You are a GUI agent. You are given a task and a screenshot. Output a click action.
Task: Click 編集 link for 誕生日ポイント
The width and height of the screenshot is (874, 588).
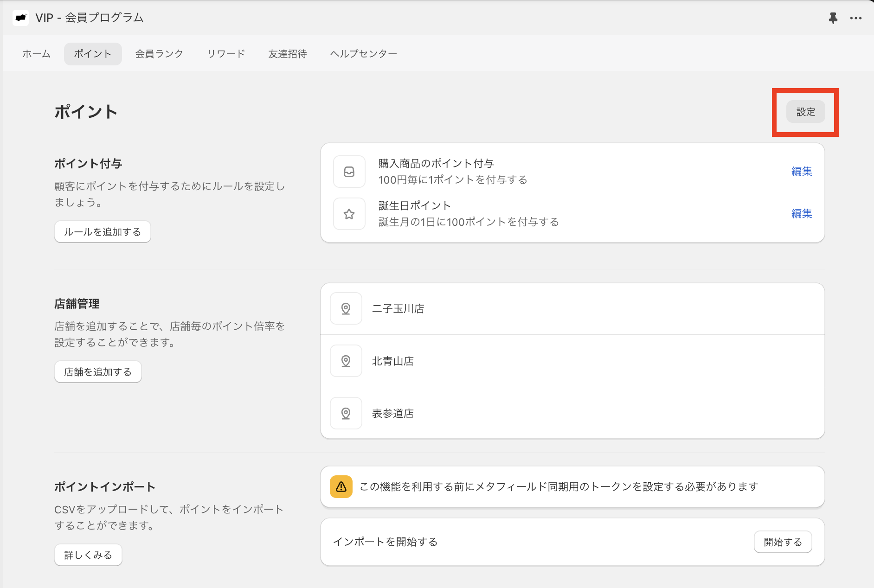[x=801, y=214]
